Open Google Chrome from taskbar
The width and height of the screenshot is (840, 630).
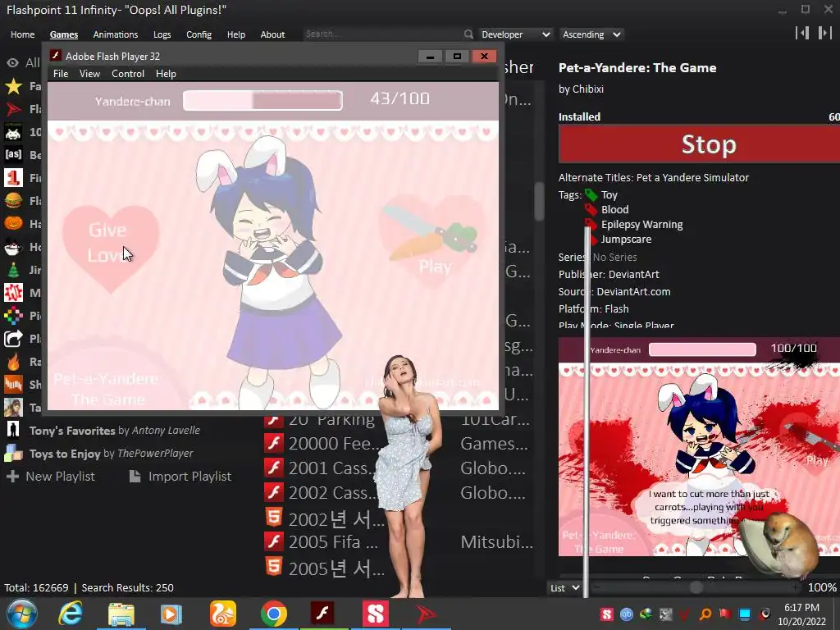coord(274,614)
